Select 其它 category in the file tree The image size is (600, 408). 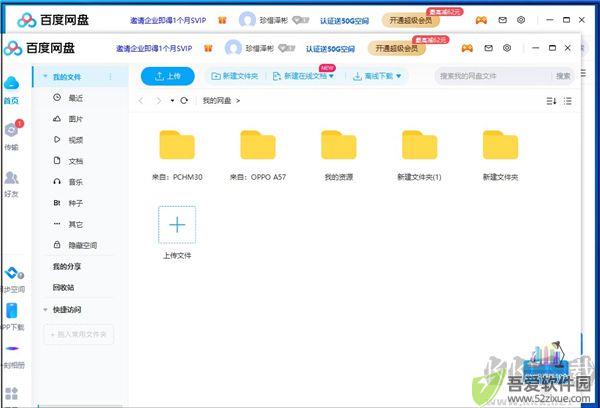coord(75,224)
